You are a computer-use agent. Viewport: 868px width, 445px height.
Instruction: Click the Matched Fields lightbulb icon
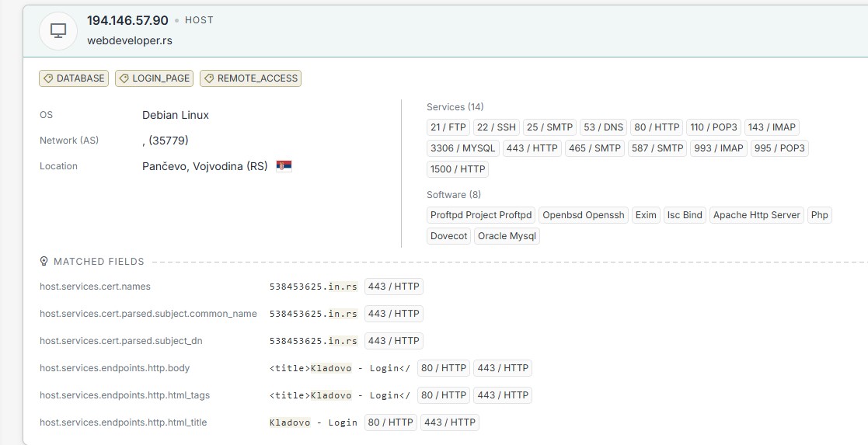pyautogui.click(x=44, y=261)
